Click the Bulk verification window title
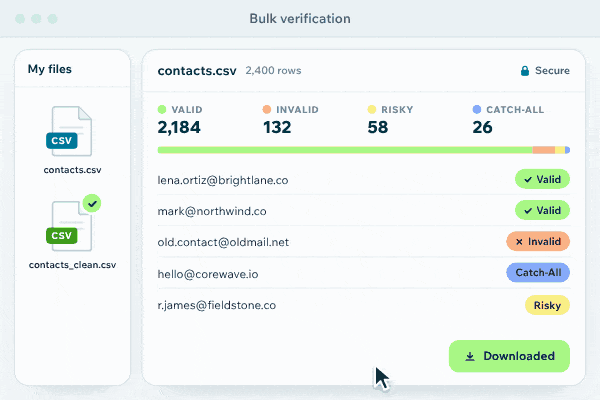The image size is (600, 400). click(300, 18)
